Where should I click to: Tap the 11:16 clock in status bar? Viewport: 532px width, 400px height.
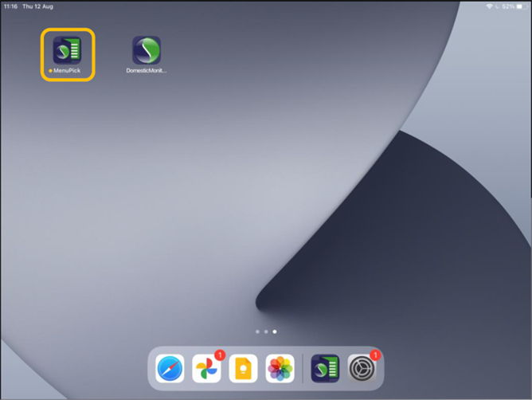pos(10,6)
